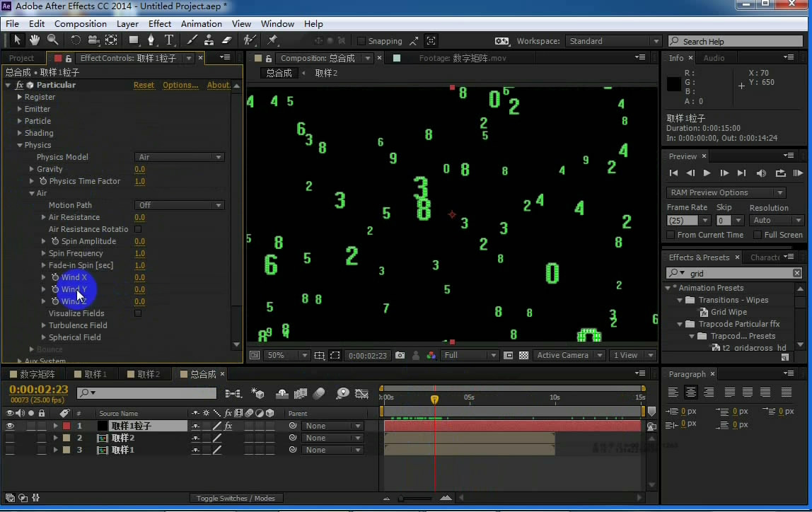
Task: Open the Animation menu
Action: click(x=201, y=24)
